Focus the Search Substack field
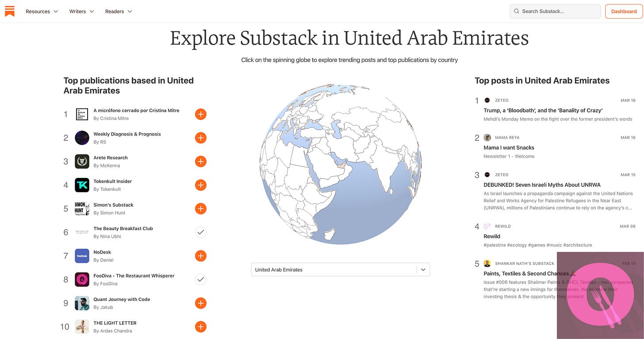 point(555,12)
